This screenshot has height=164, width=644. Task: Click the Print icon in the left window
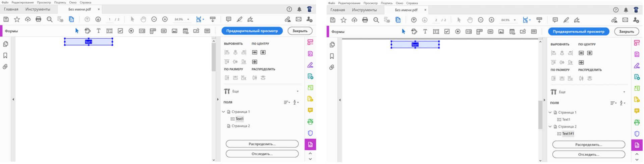[39, 19]
